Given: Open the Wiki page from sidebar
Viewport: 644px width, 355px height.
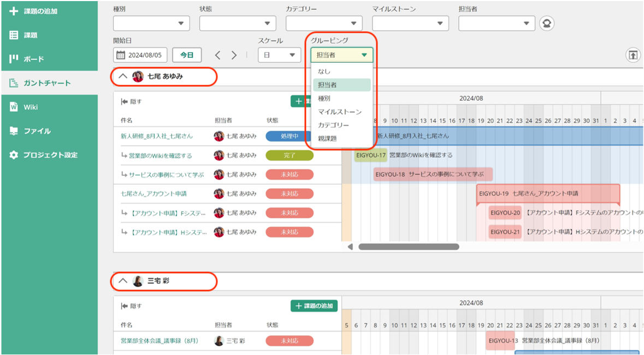Looking at the screenshot, I should (x=14, y=107).
